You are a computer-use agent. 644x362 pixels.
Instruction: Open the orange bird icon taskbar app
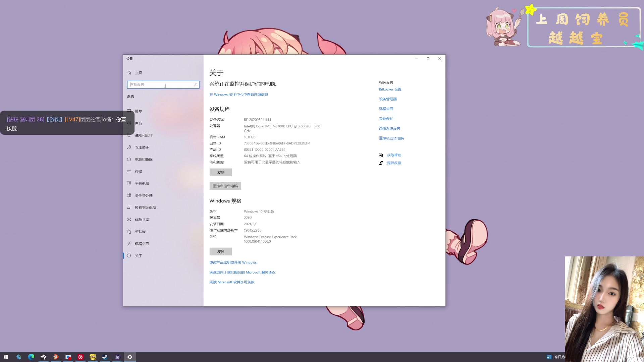click(x=56, y=357)
